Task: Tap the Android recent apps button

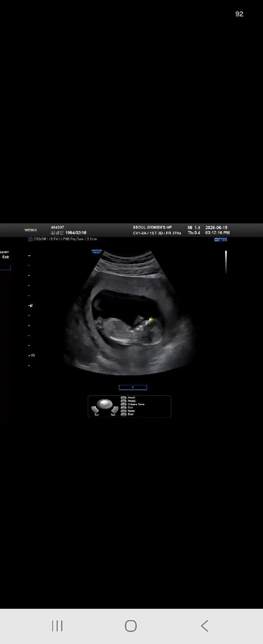Action: (57, 626)
